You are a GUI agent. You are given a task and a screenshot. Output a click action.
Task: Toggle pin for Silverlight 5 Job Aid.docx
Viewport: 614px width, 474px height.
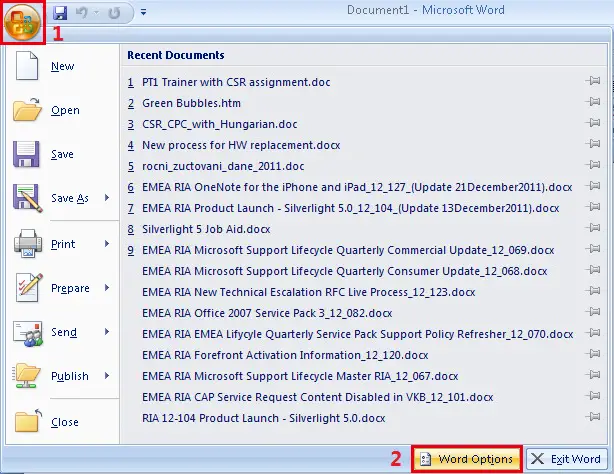click(x=593, y=228)
